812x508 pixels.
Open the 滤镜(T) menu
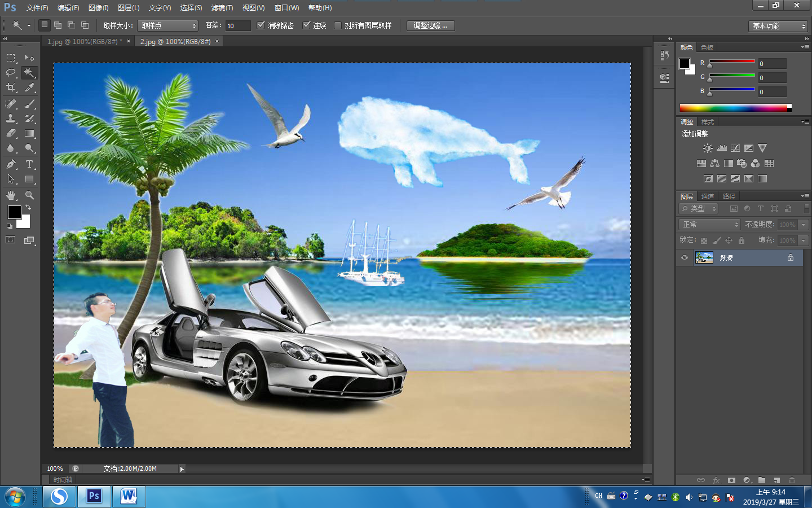click(x=222, y=8)
